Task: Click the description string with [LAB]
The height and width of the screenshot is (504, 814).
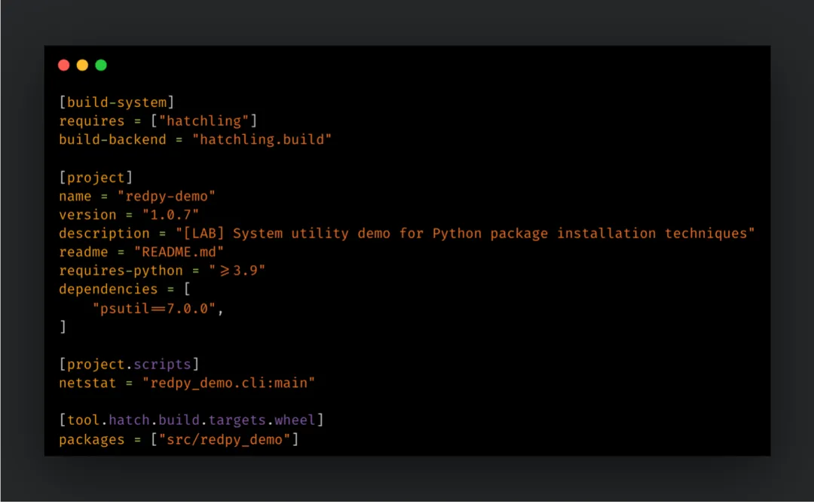Action: 465,234
